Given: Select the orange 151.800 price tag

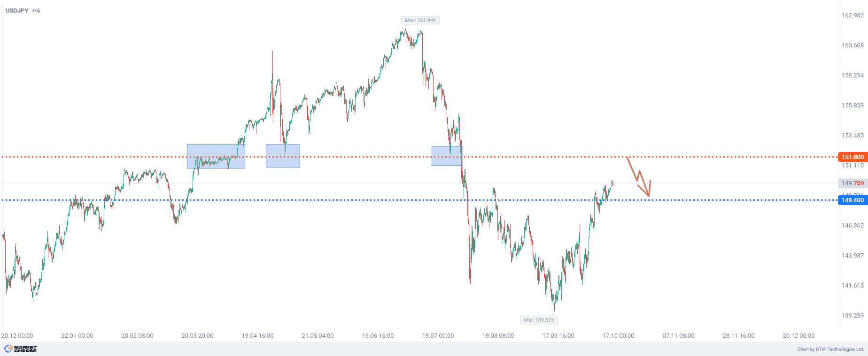Looking at the screenshot, I should [852, 157].
